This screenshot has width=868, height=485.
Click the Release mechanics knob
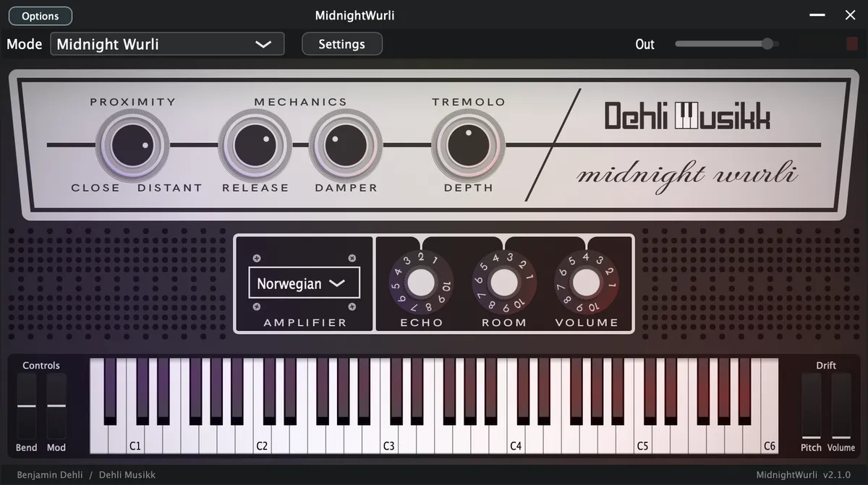click(255, 145)
